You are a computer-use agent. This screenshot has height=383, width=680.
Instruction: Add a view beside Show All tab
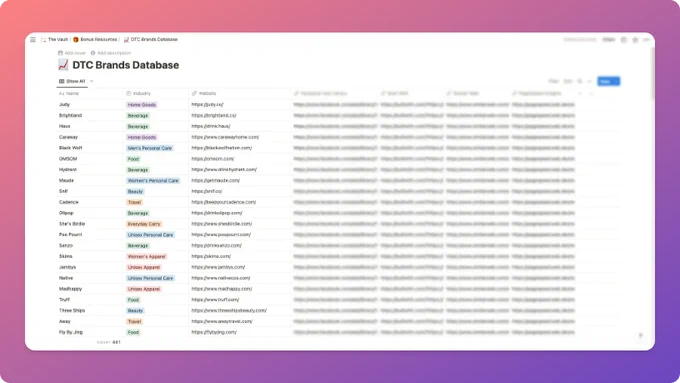[x=92, y=81]
